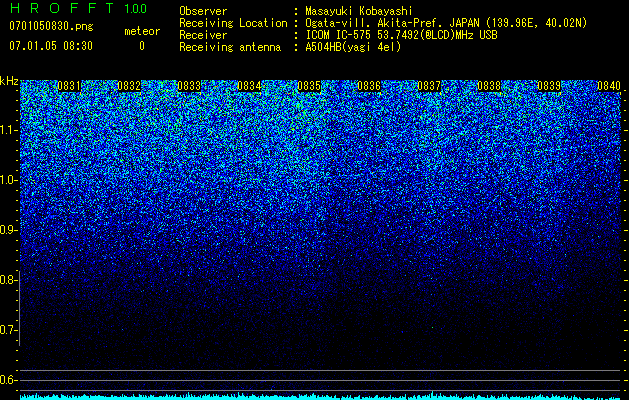Image resolution: width=629 pixels, height=400 pixels.
Task: Click the 0833 time marker
Action: pos(189,86)
